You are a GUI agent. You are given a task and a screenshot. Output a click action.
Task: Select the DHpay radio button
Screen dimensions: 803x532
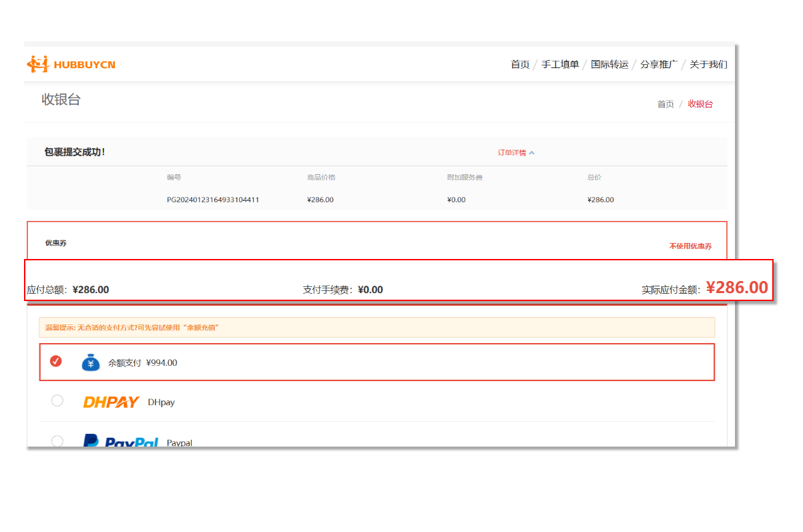(x=57, y=401)
